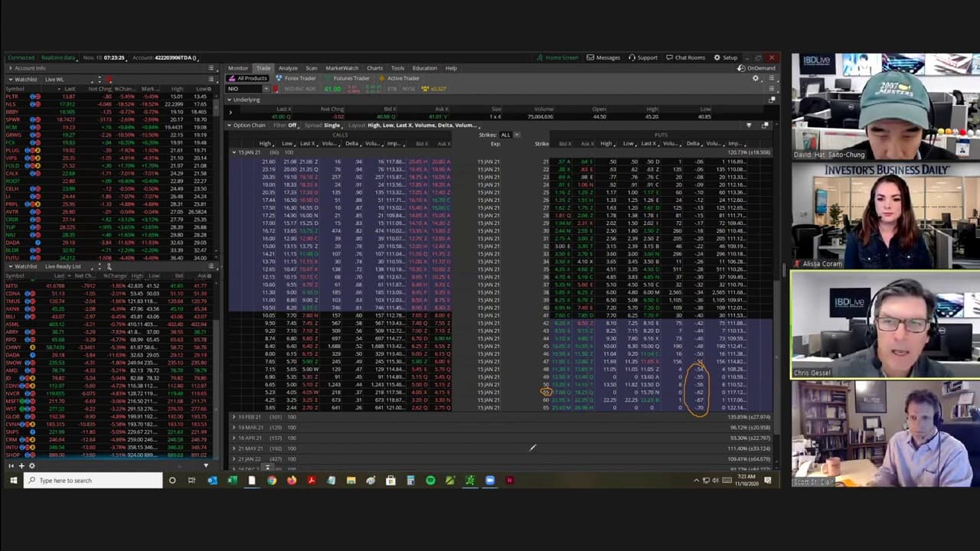Open Google Chrome from the taskbar

click(x=272, y=481)
